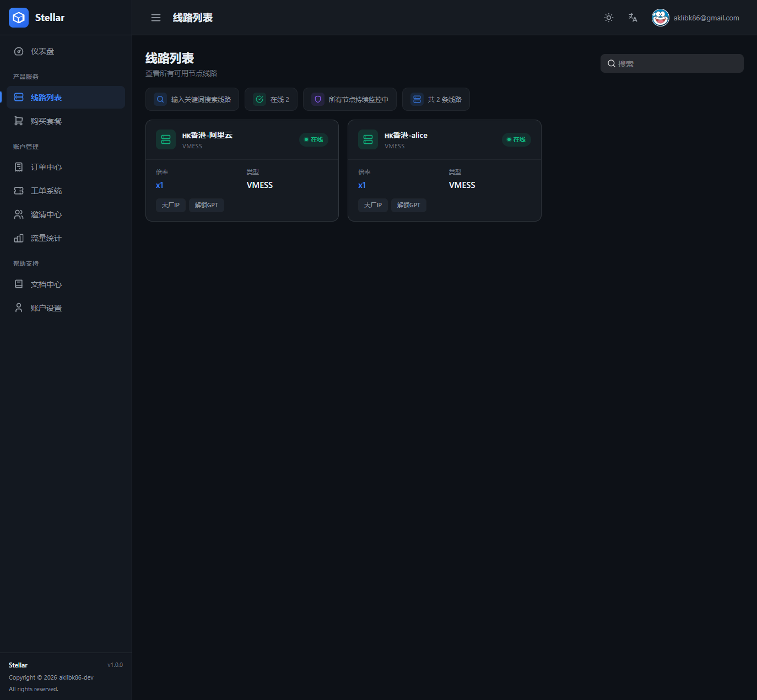Open the user avatar account menu
This screenshot has height=700, width=757.
click(x=661, y=18)
